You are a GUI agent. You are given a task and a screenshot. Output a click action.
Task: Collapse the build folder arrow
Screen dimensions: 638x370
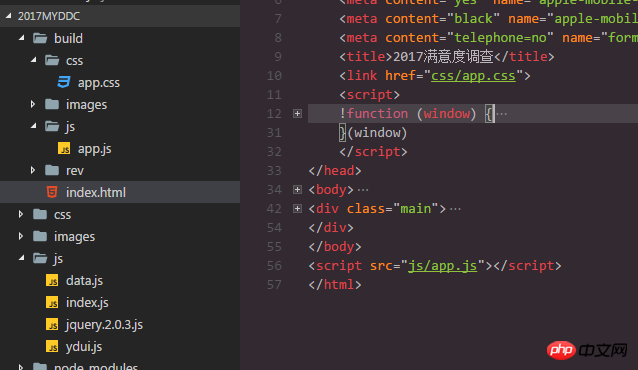coord(22,38)
